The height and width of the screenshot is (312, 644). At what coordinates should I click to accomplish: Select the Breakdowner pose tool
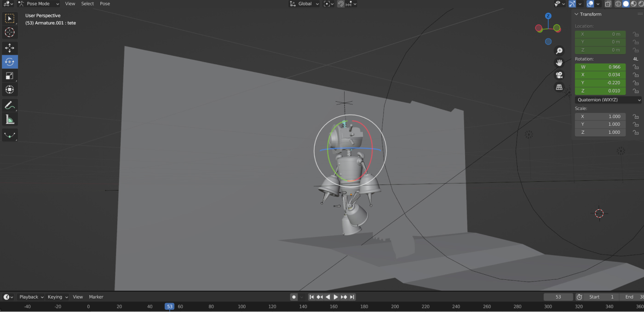(10, 135)
